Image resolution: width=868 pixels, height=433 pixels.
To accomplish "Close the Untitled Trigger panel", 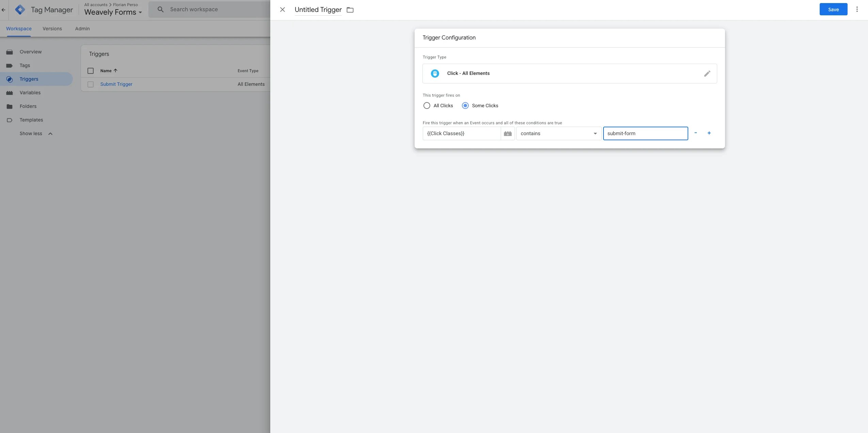I will 283,10.
